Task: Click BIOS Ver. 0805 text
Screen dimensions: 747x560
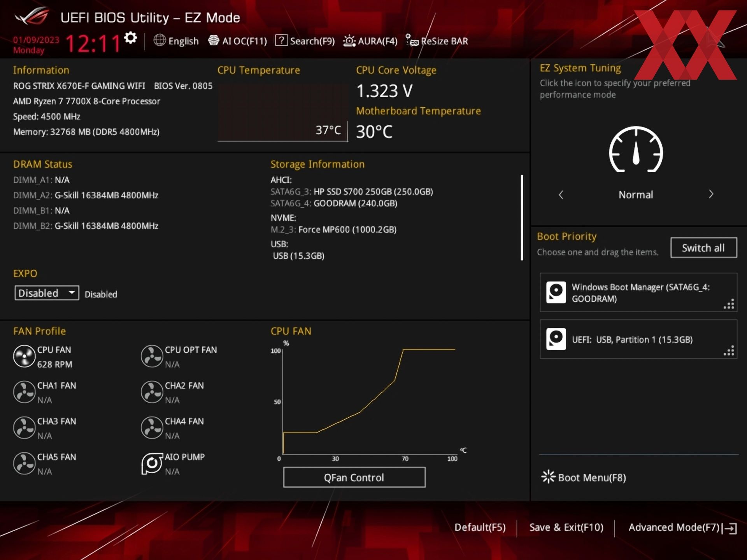Action: tap(183, 86)
